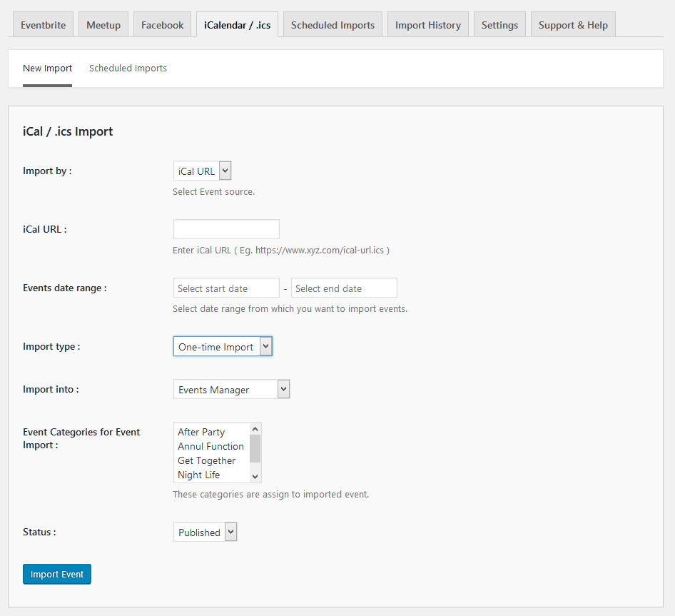Click the category list scroll up arrow
The image size is (675, 616).
[x=255, y=429]
